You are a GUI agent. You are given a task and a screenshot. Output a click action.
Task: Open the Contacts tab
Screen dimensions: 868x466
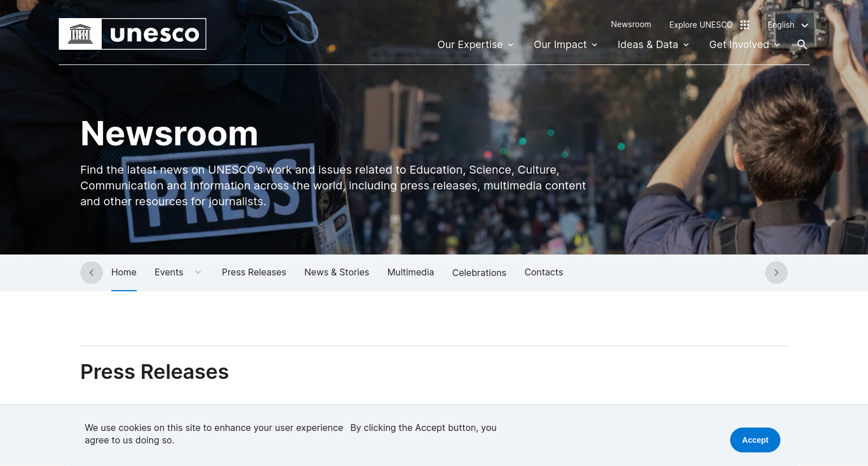[544, 272]
